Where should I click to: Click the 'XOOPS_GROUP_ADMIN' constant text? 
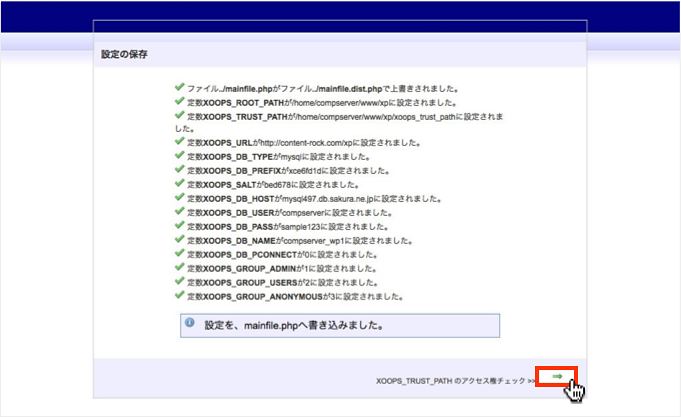pos(250,269)
